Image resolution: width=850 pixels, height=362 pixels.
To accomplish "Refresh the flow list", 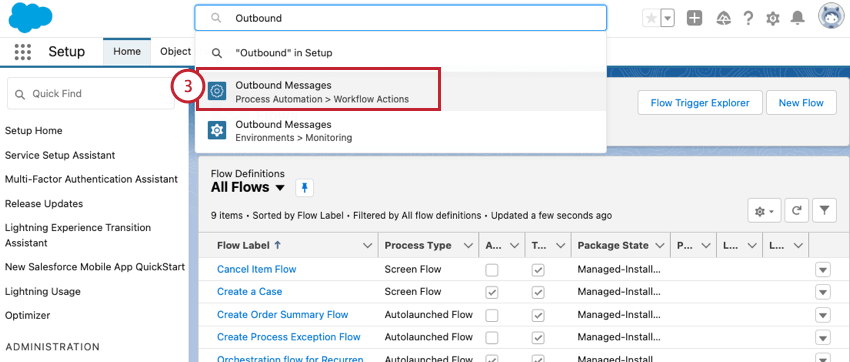I will click(796, 210).
